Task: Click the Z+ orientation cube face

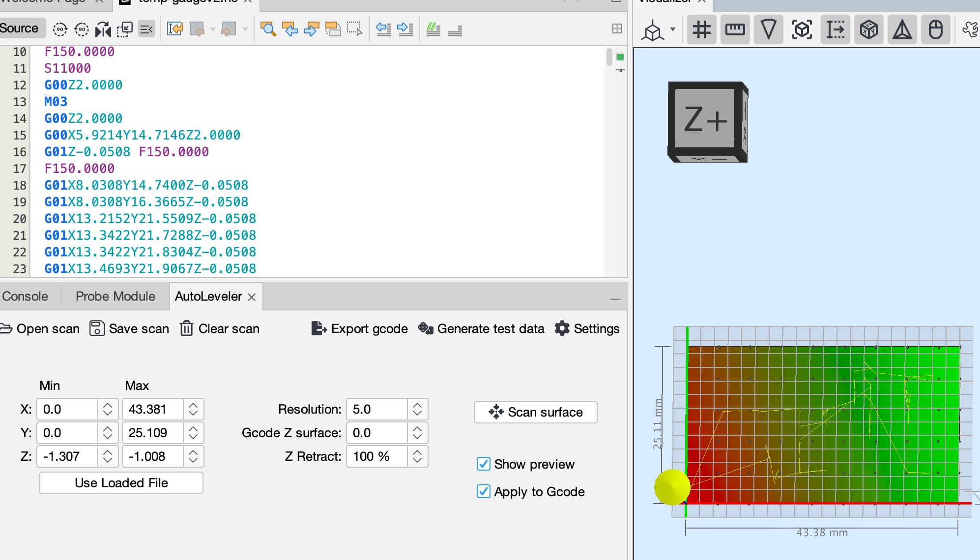Action: coord(705,119)
